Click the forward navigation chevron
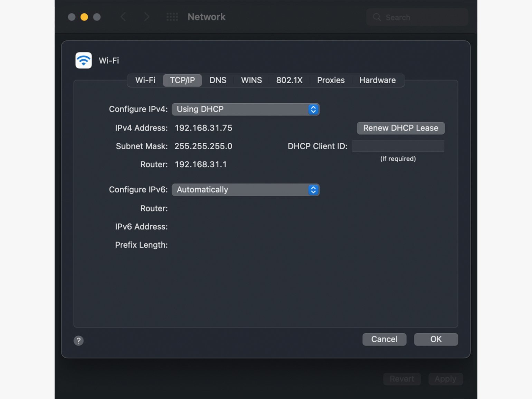This screenshot has width=532, height=399. [147, 17]
